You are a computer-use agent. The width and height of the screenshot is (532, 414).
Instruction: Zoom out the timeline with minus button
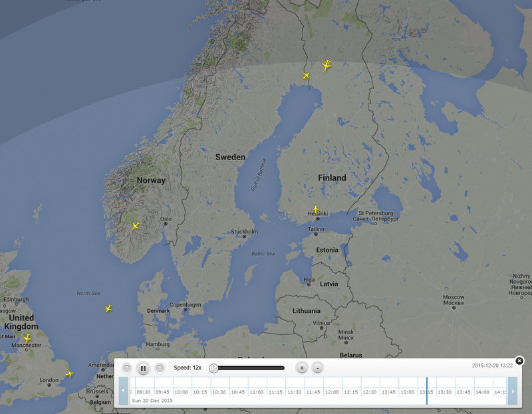[x=318, y=368]
